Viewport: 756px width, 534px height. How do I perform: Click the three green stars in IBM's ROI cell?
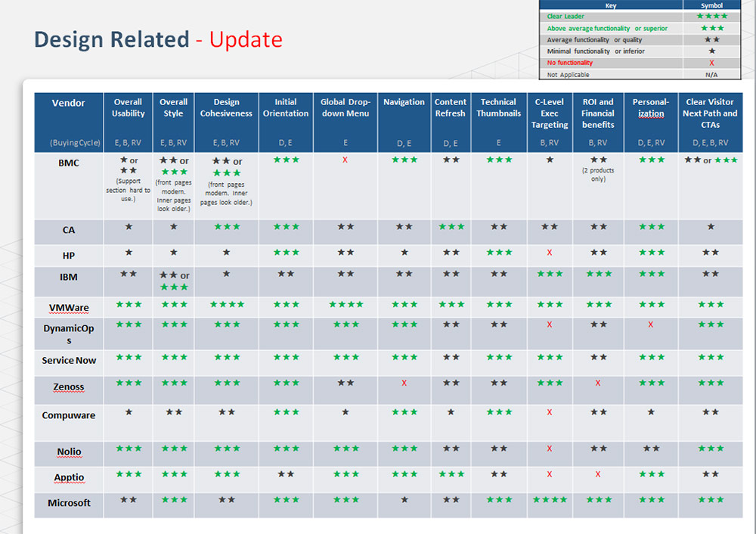tap(598, 274)
